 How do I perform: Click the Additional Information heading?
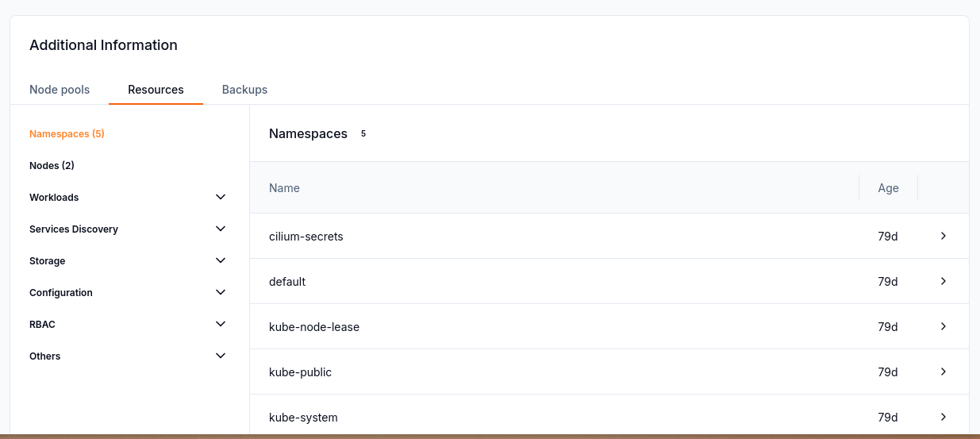click(103, 45)
